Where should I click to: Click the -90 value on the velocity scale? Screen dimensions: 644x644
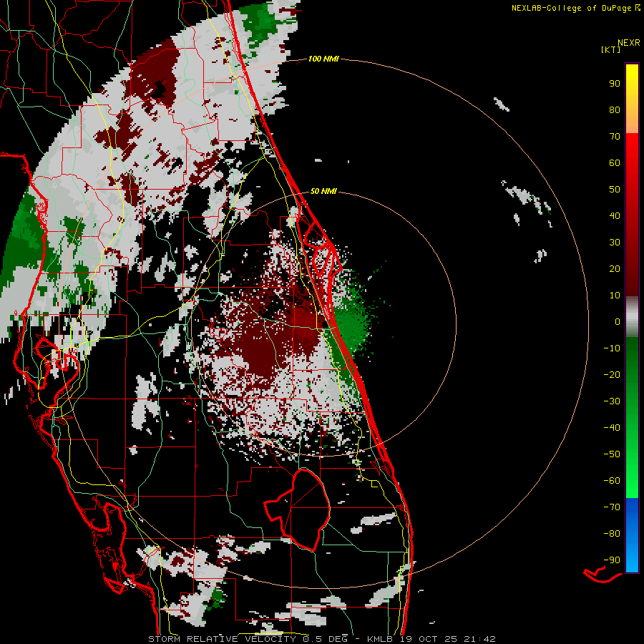point(612,560)
